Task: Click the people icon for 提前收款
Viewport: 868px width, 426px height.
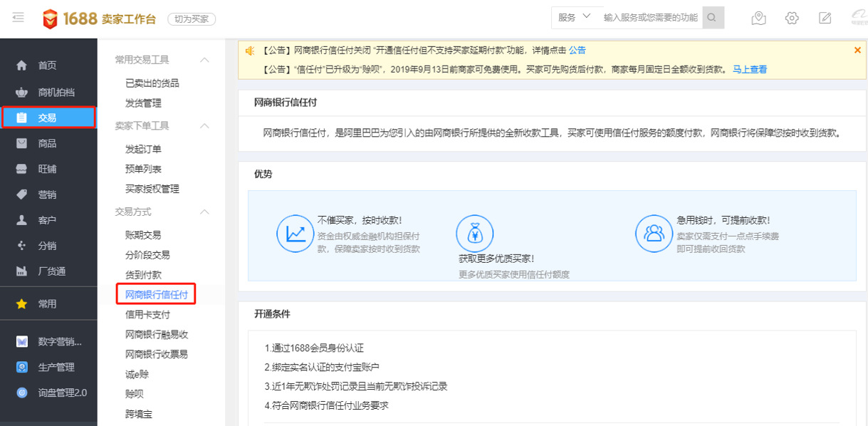Action: (x=654, y=233)
